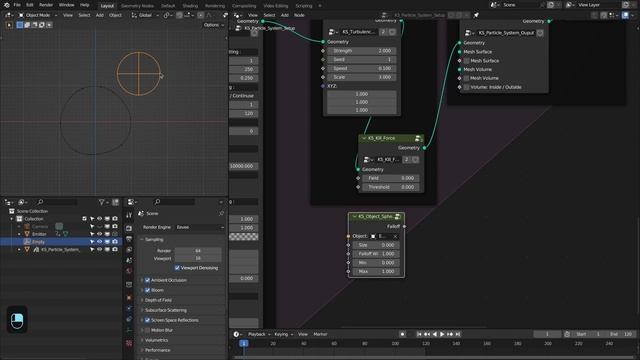The height and width of the screenshot is (360, 640).
Task: Click the KS_Object_Sphere node group icon
Action: click(398, 216)
